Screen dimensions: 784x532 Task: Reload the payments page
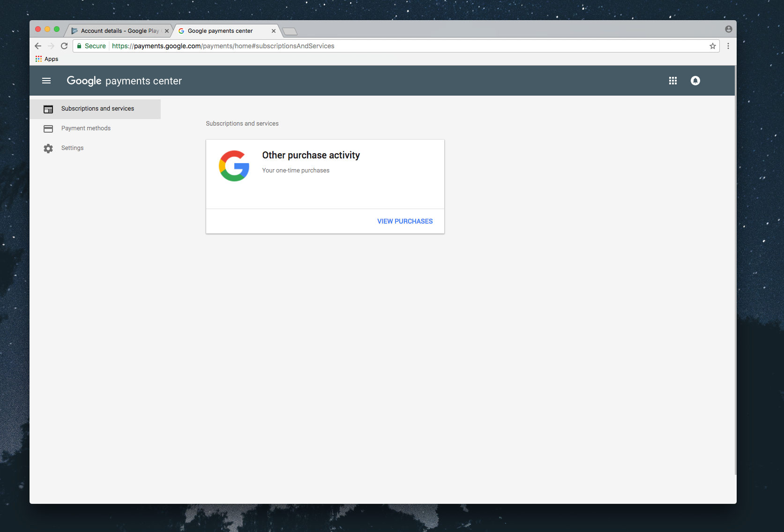[x=64, y=46]
